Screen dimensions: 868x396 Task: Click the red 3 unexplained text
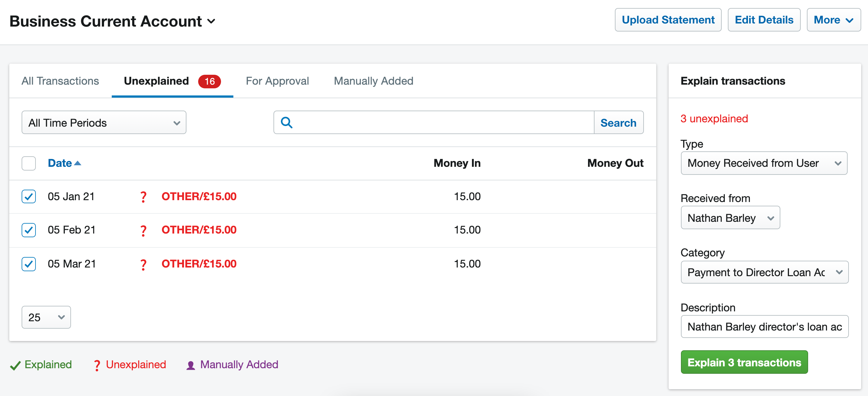point(714,119)
